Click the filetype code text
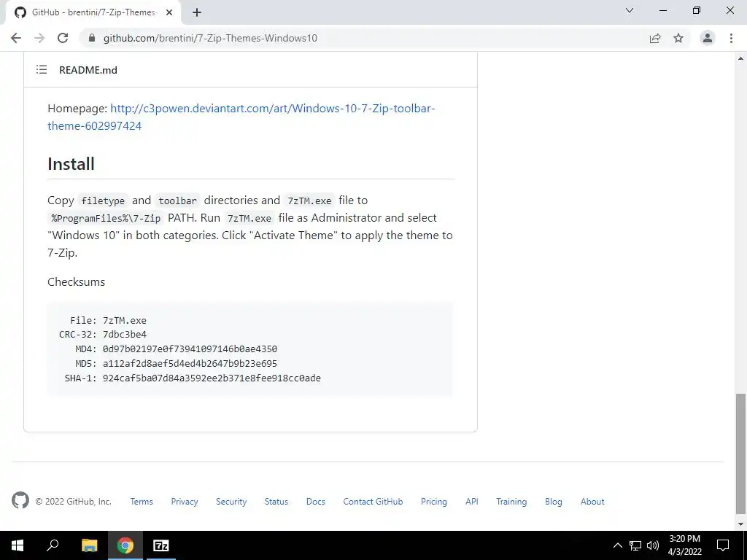Screen dimensions: 747x560 tap(103, 201)
